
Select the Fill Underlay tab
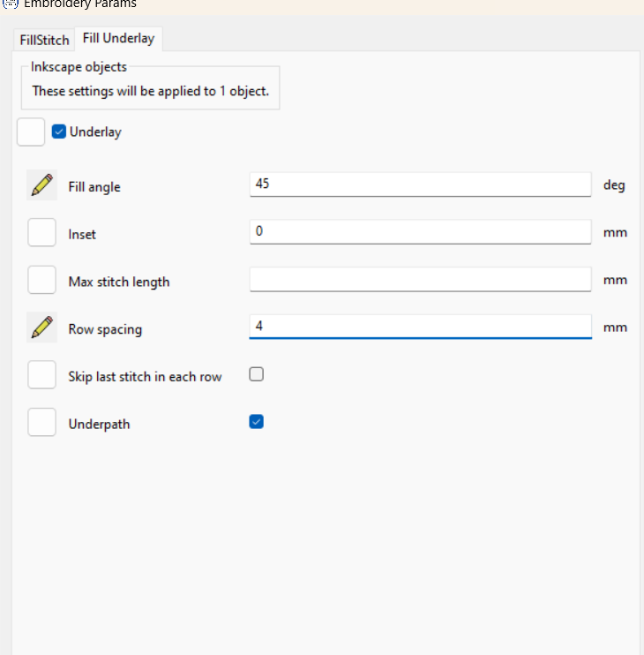(118, 39)
